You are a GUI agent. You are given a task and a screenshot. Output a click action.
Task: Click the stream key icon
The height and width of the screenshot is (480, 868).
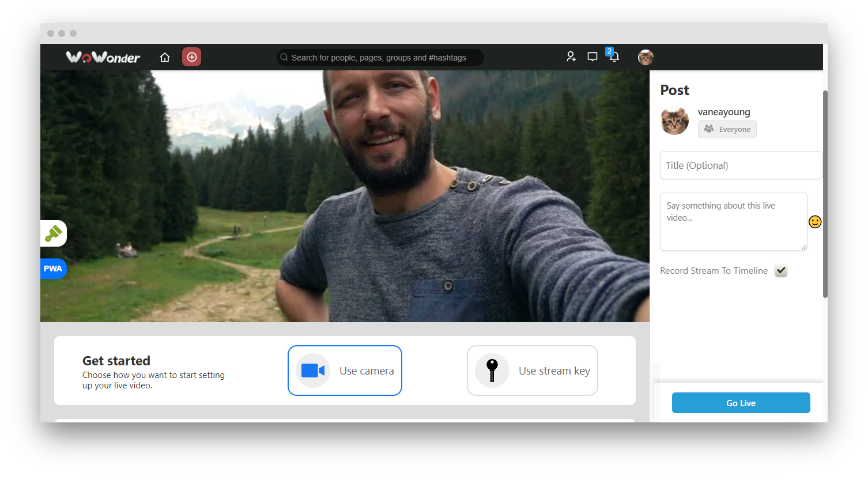(492, 371)
